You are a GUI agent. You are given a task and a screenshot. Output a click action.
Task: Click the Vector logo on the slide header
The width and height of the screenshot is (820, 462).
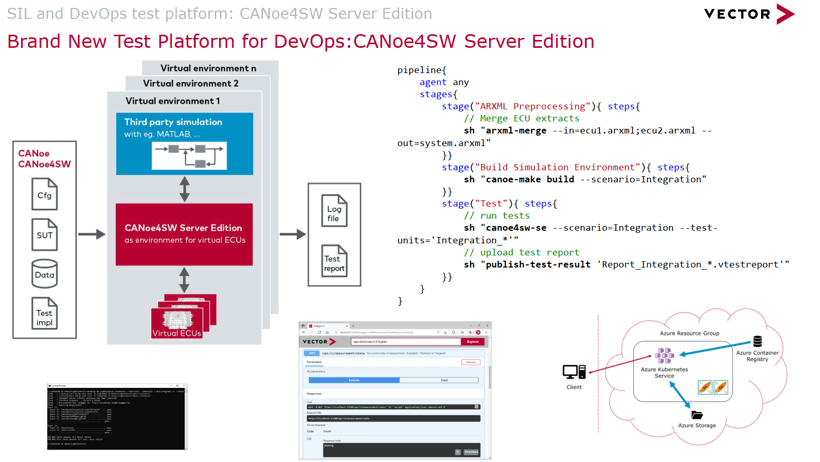pos(749,14)
